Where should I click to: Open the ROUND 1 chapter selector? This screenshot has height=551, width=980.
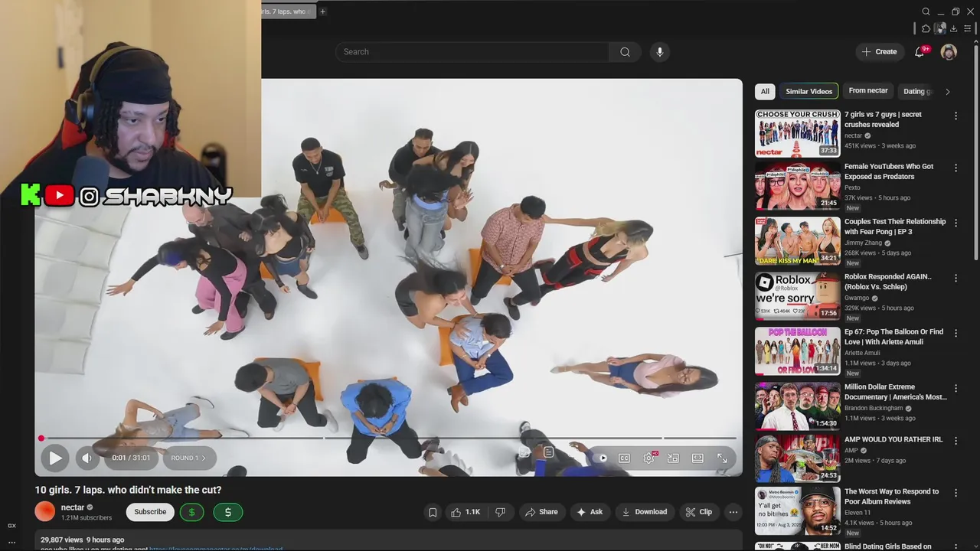[188, 458]
